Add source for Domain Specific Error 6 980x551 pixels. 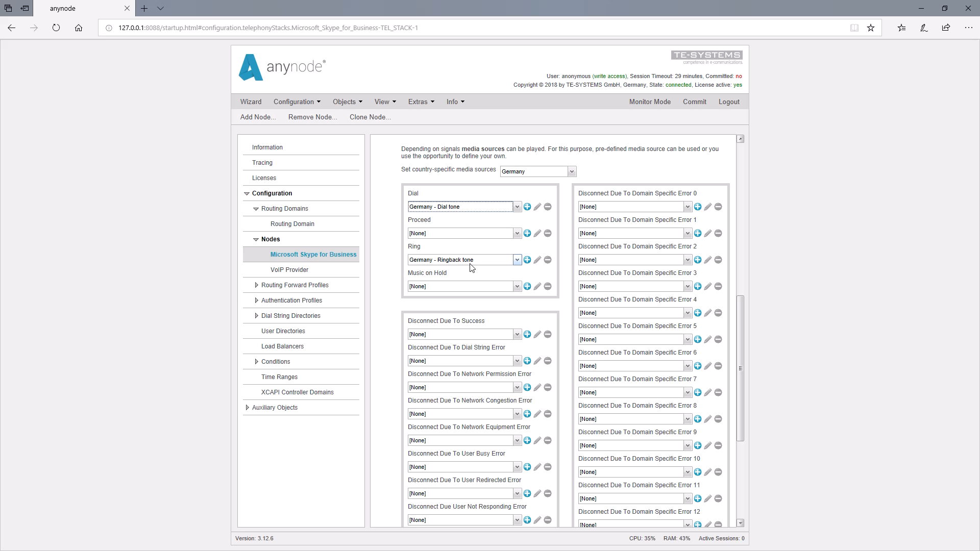pyautogui.click(x=698, y=366)
